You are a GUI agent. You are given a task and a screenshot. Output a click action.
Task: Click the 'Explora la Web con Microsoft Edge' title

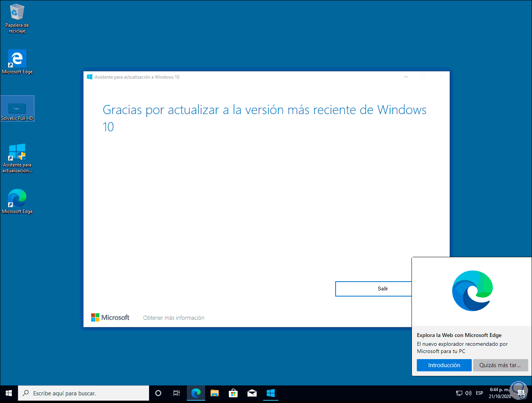(459, 335)
